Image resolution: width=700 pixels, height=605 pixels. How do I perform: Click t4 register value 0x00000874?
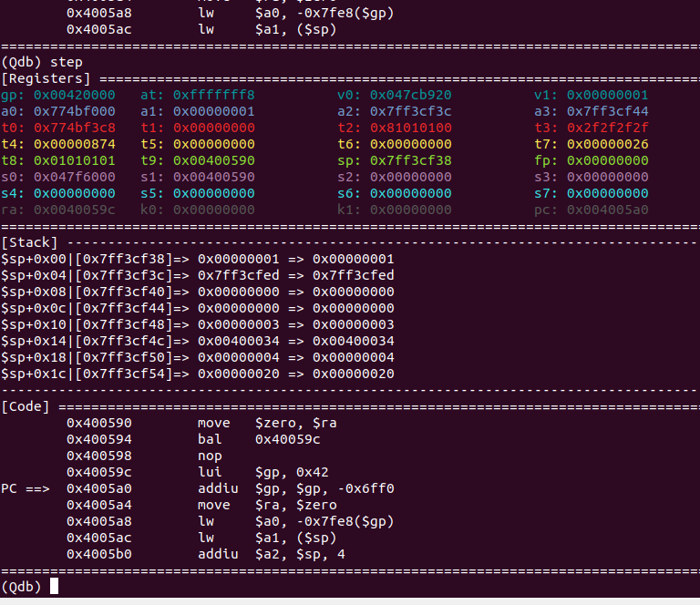(75, 145)
